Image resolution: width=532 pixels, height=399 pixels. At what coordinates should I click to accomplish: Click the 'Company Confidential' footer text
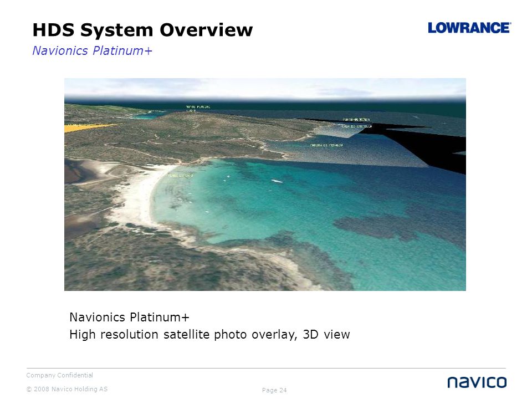pyautogui.click(x=59, y=375)
